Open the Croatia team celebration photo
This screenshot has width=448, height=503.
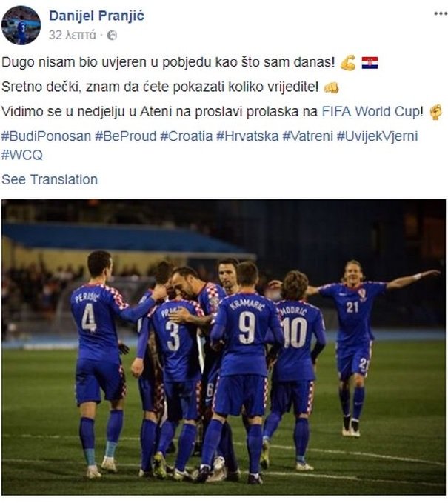tap(224, 347)
